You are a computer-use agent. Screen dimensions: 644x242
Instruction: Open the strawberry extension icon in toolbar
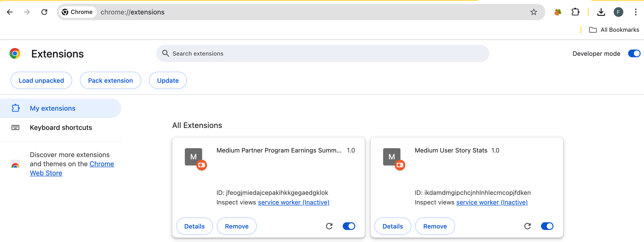point(558,12)
